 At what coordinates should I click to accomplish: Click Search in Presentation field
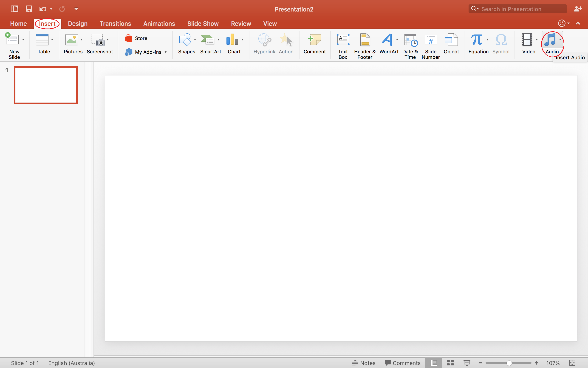(x=517, y=9)
